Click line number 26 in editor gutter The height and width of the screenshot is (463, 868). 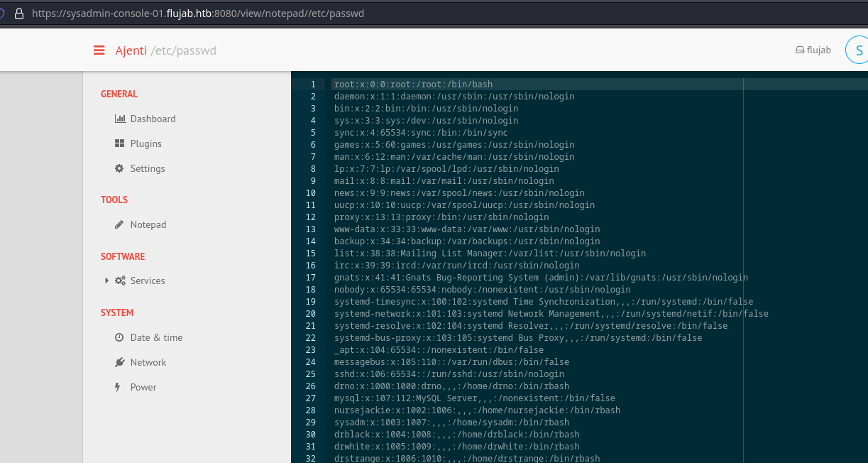[x=311, y=386]
